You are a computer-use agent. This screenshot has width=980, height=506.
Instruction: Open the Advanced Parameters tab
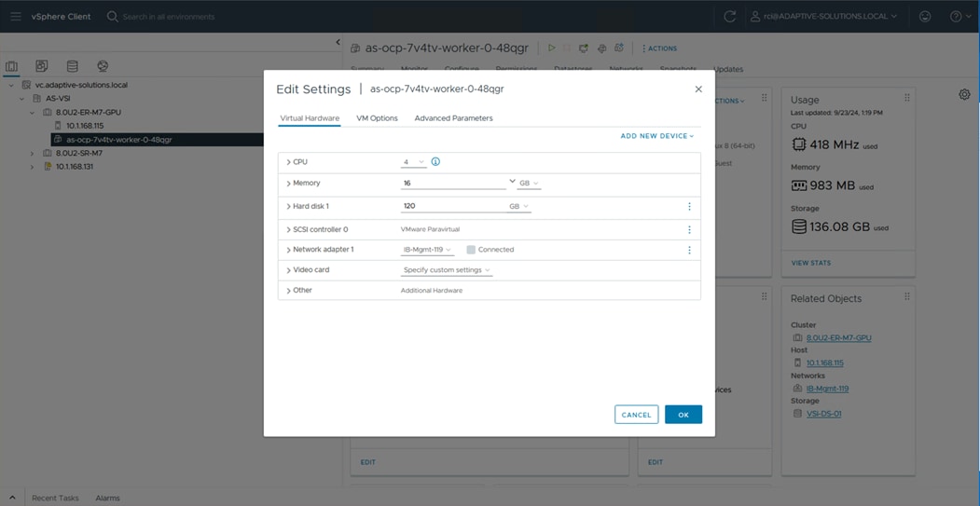[x=453, y=118]
